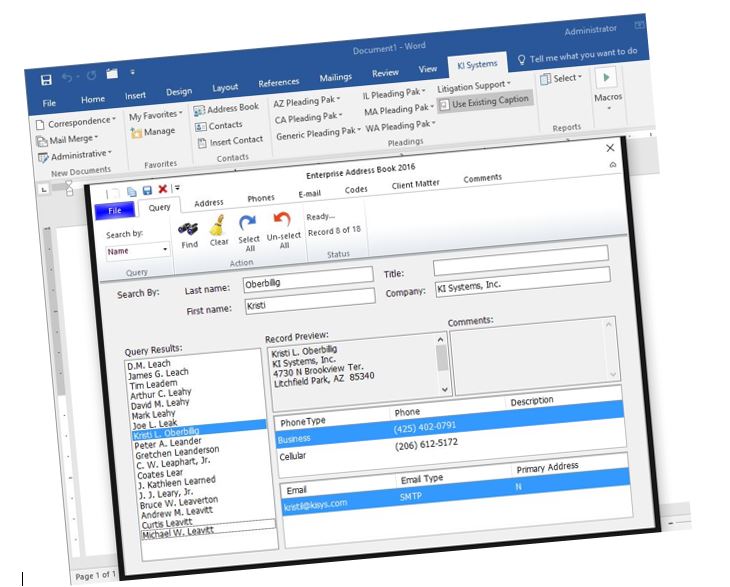
Task: Click the Un-select All icon
Action: click(x=282, y=220)
